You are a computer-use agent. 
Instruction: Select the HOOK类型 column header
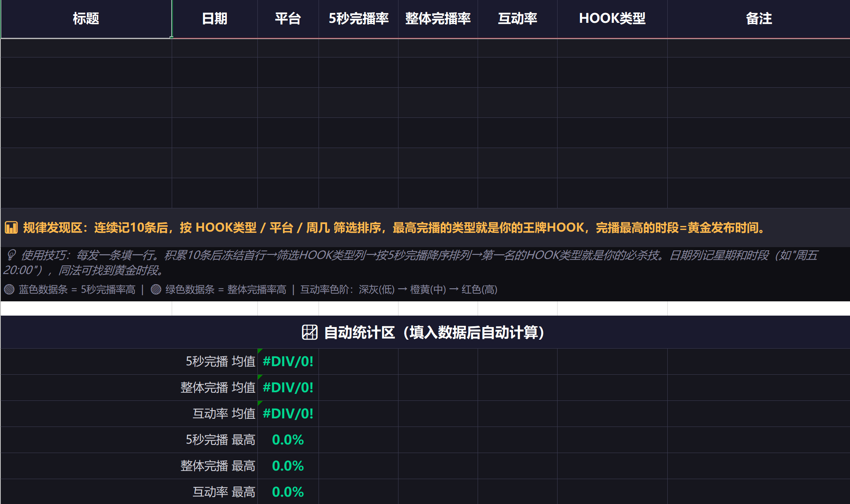tap(612, 19)
